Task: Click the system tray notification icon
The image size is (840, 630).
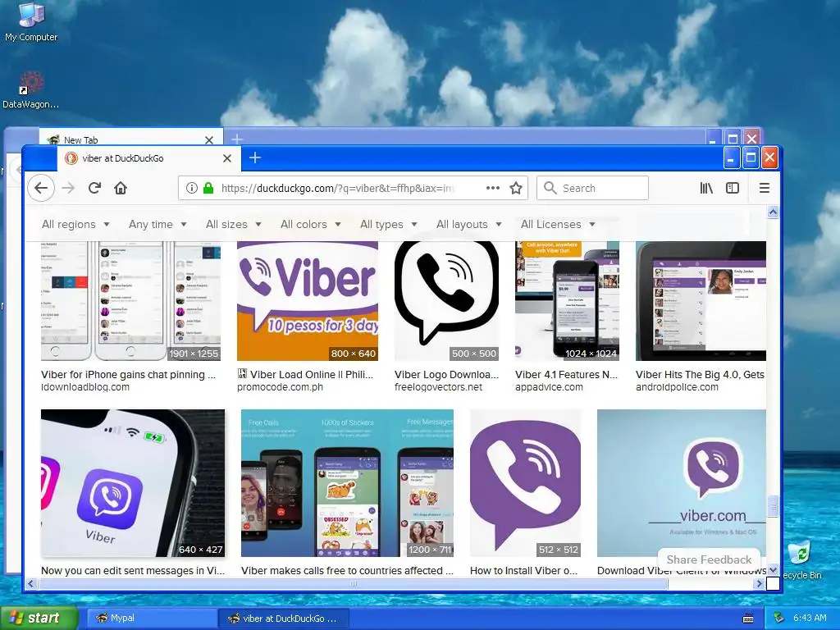Action: [x=779, y=618]
